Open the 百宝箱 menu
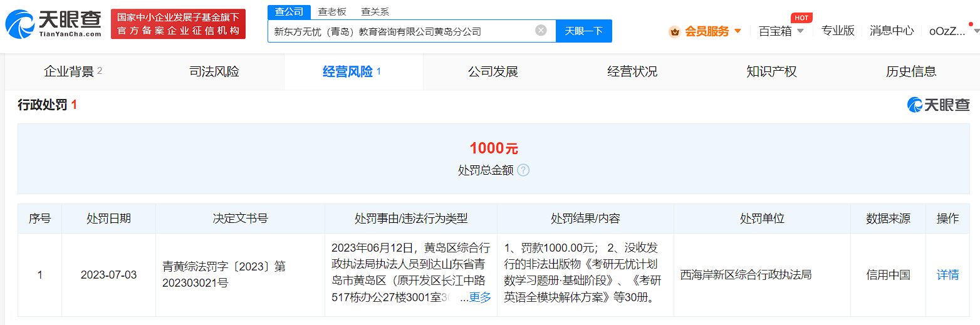 click(775, 31)
